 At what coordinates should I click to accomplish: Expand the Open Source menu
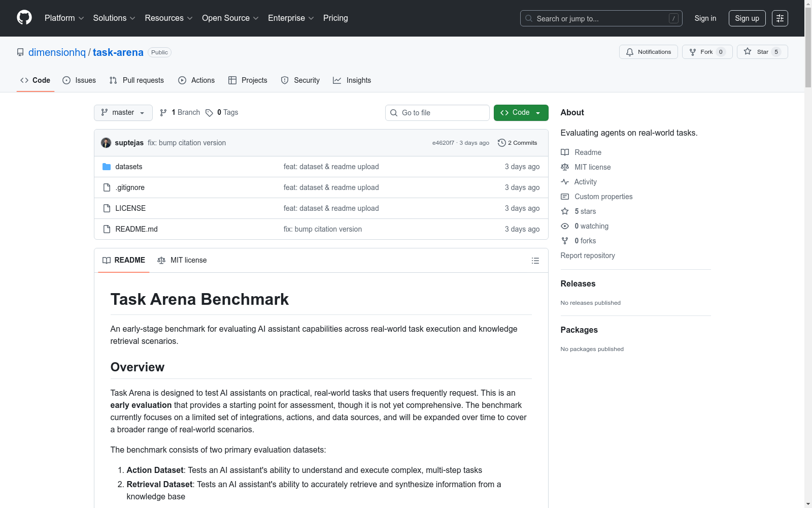[230, 18]
